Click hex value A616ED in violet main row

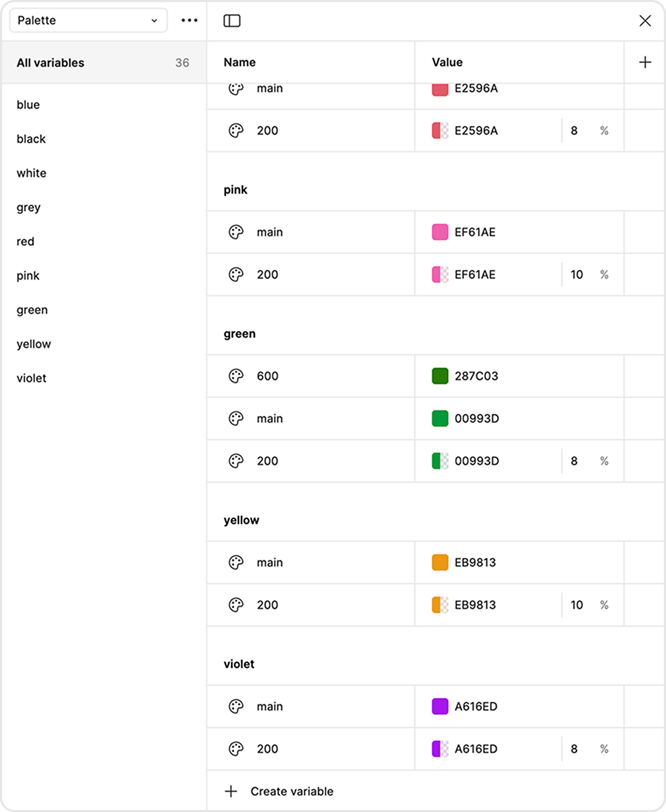476,706
